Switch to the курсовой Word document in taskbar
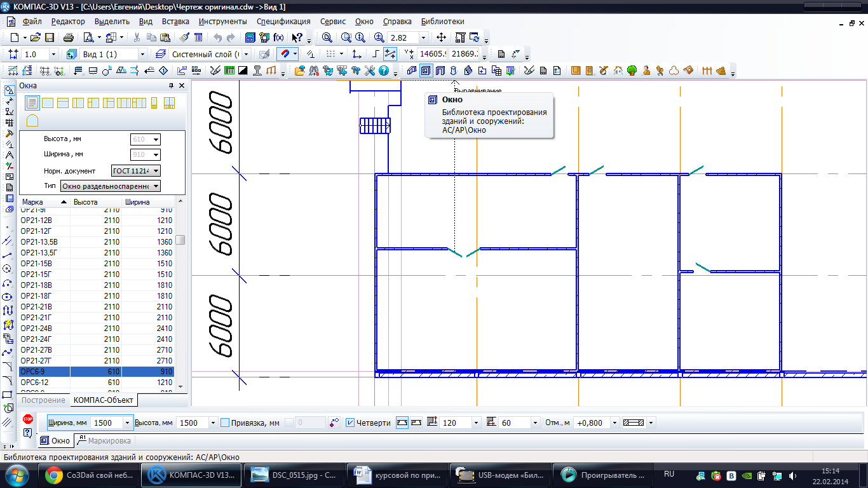Image resolution: width=868 pixels, height=488 pixels. 397,475
